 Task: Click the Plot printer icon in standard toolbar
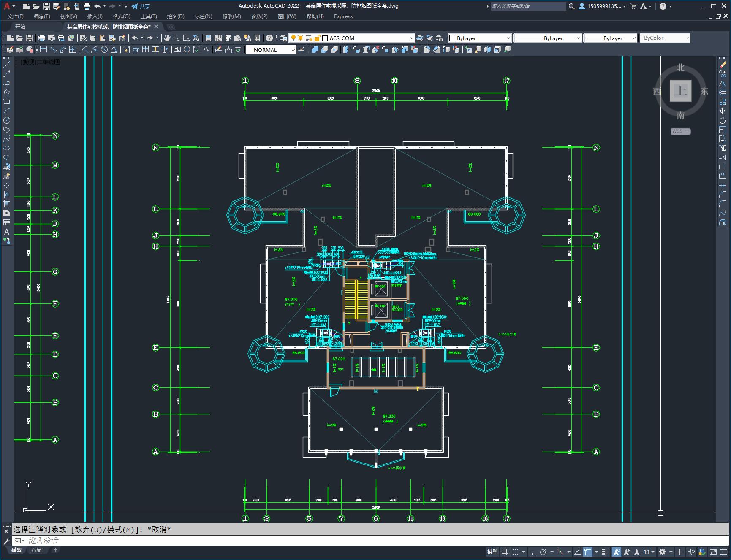[x=42, y=38]
